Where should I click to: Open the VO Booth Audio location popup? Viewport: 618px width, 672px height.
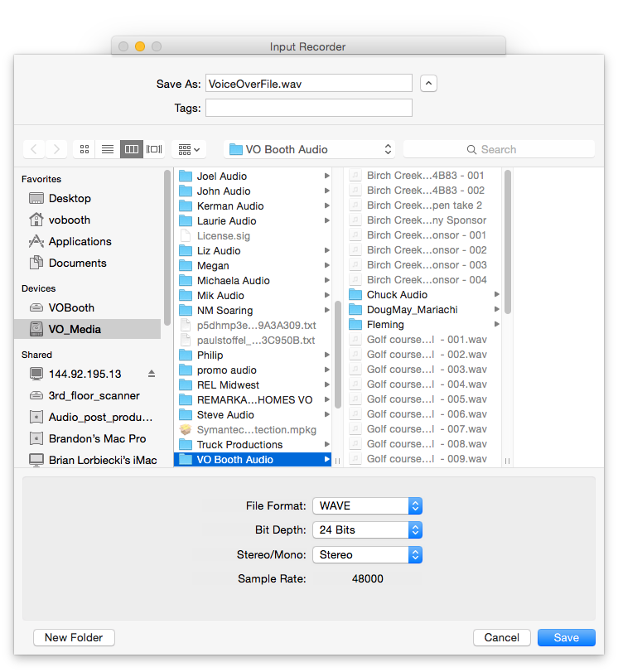(x=309, y=149)
